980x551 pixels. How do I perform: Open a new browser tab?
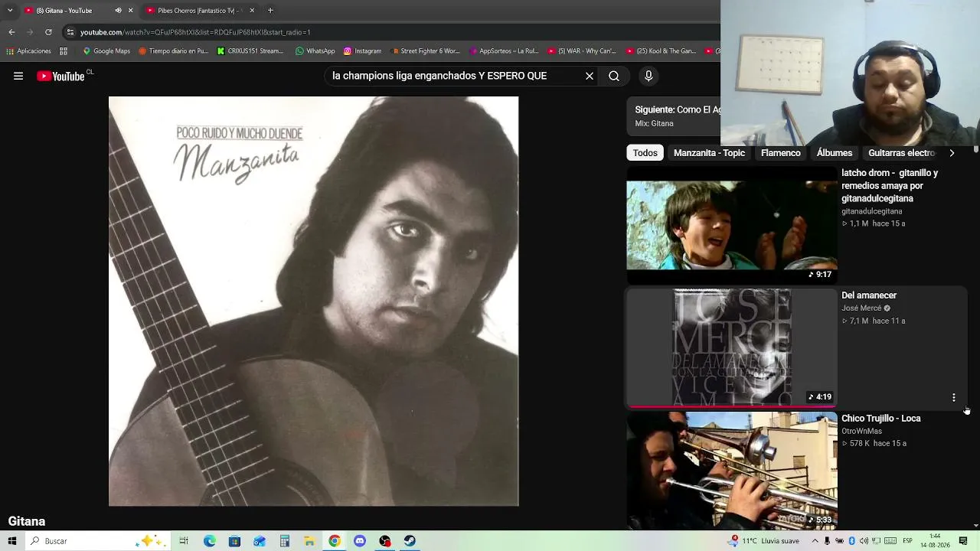click(270, 10)
